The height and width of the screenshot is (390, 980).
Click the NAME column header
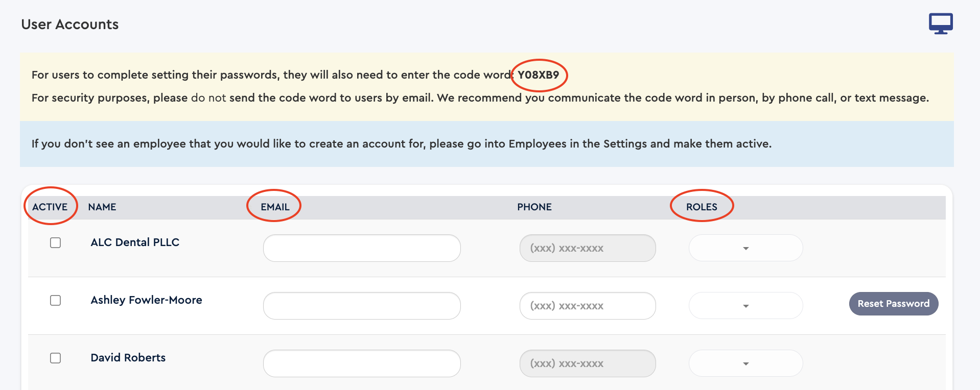pos(102,207)
